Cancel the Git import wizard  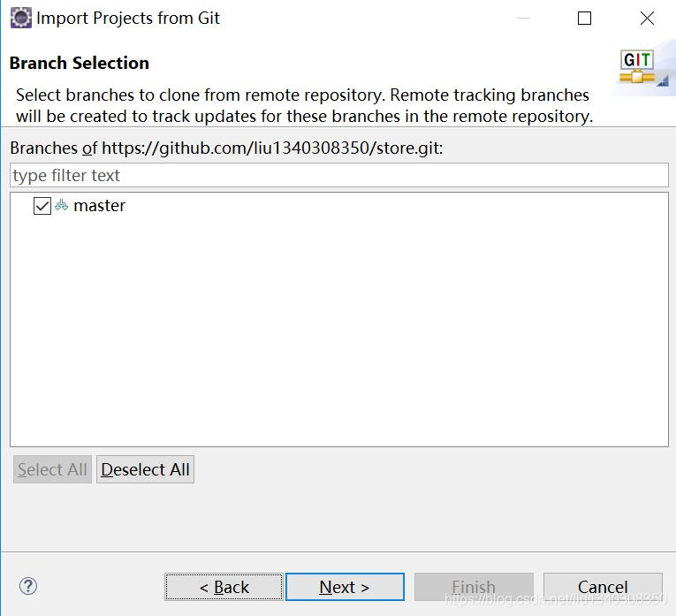click(603, 587)
